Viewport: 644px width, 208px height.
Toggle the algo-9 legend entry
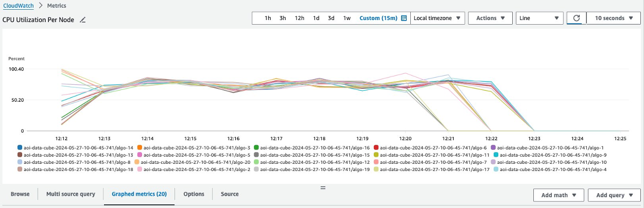coord(550,155)
